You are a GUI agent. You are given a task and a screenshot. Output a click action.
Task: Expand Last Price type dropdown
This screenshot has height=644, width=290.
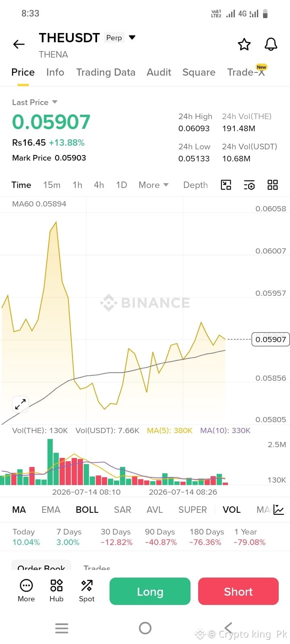pos(55,102)
